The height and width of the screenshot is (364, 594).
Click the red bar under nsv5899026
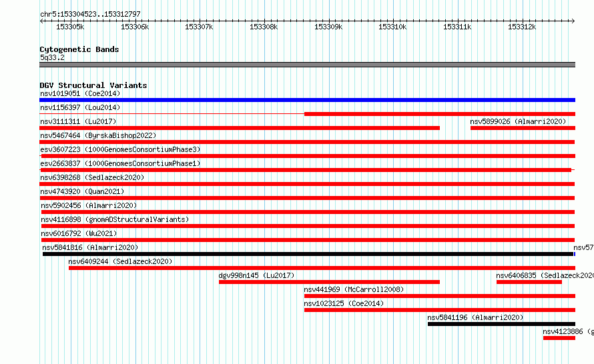click(523, 128)
